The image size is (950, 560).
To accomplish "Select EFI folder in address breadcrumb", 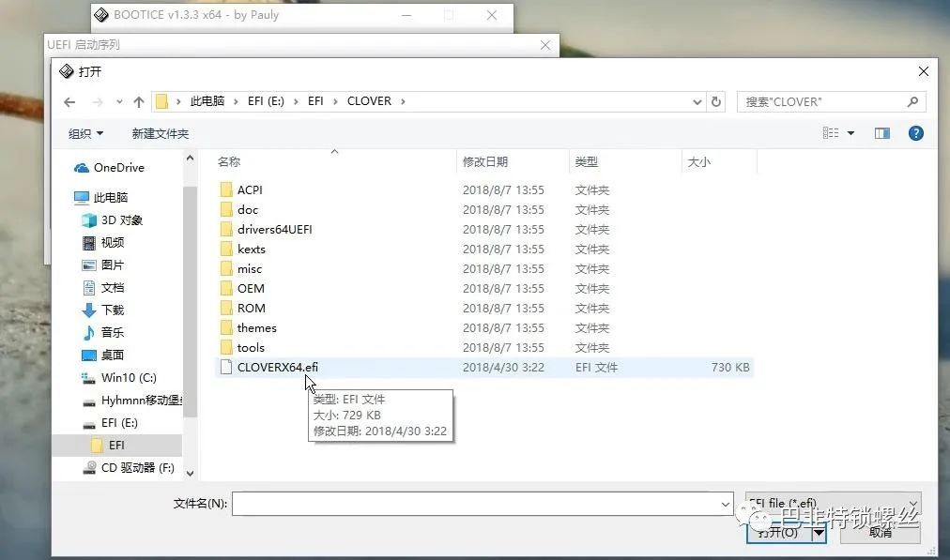I will pyautogui.click(x=315, y=101).
